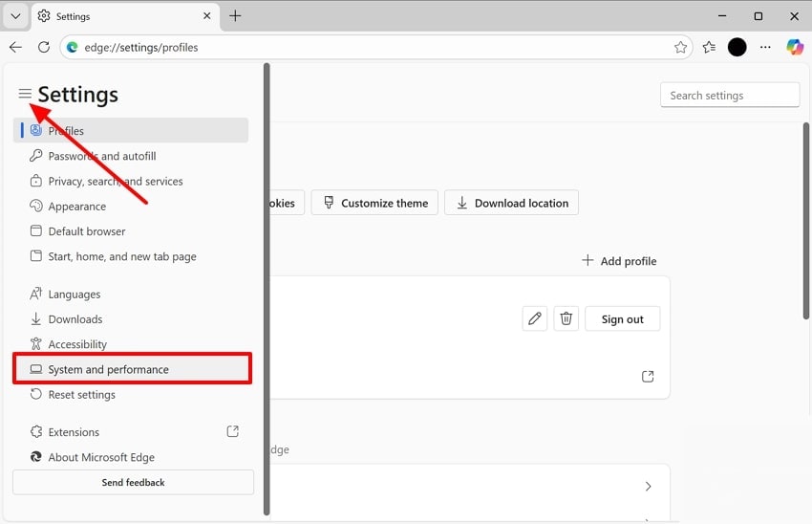Open Copilot from the toolbar
This screenshot has width=812, height=524.
[x=795, y=47]
